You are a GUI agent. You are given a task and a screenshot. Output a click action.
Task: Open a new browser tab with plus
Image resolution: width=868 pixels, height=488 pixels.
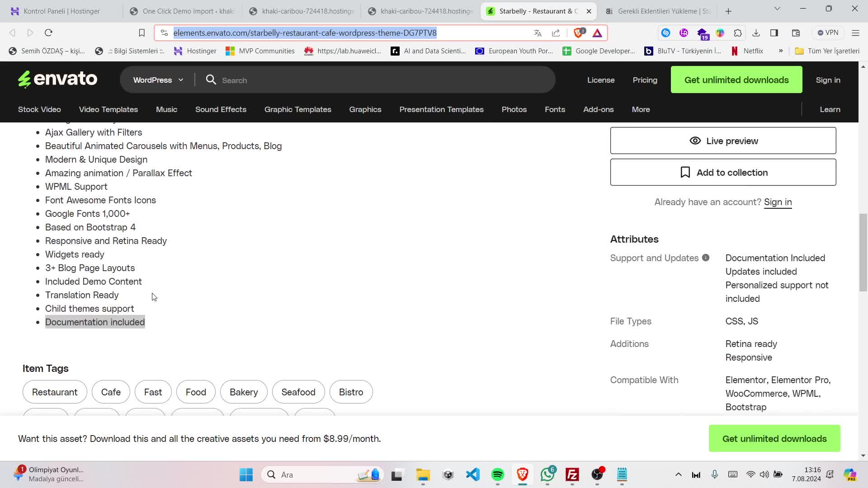(x=728, y=11)
